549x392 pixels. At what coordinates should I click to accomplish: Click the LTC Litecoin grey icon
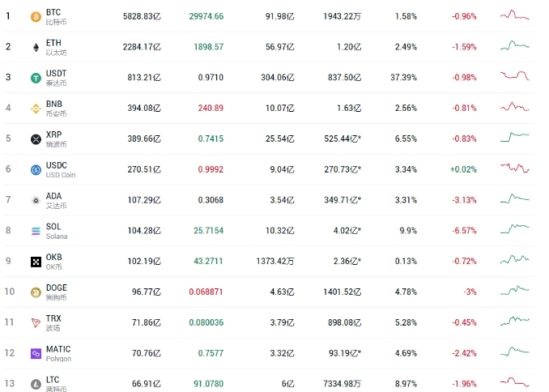click(x=36, y=384)
